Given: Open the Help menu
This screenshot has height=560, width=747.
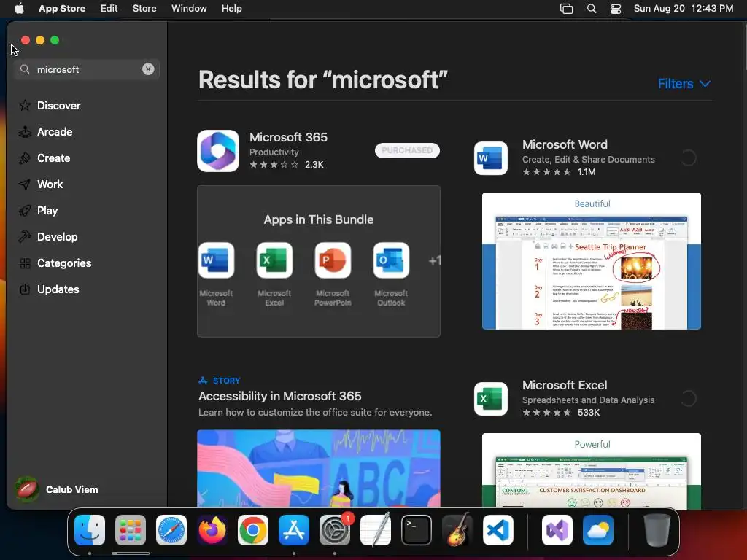Looking at the screenshot, I should click(x=231, y=9).
